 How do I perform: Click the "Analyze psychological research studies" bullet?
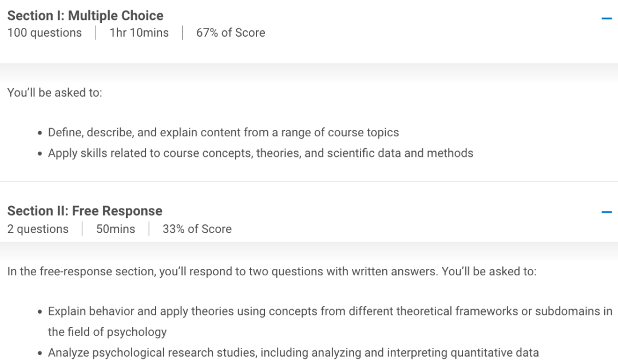coord(293,353)
